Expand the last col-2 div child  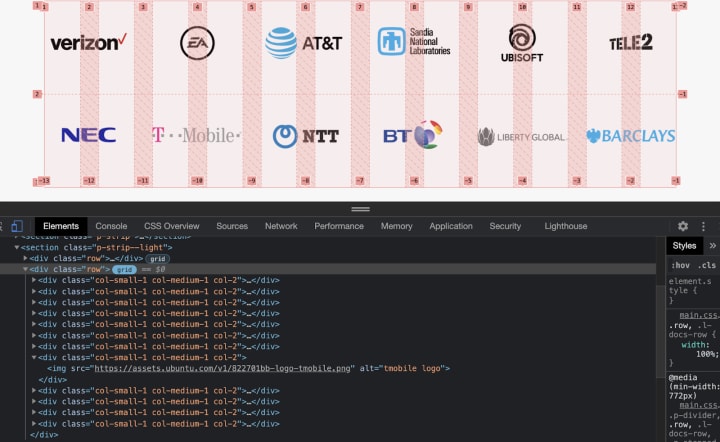(x=34, y=424)
